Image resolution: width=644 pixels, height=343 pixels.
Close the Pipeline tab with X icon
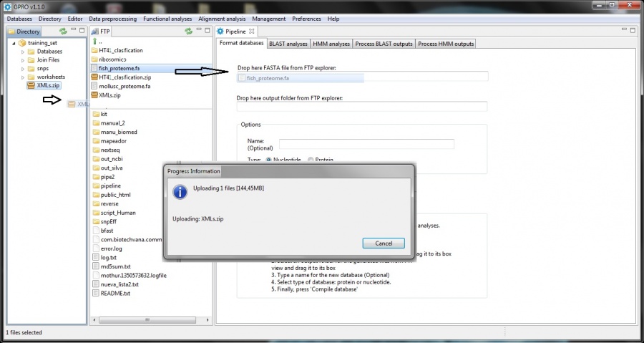pyautogui.click(x=251, y=32)
